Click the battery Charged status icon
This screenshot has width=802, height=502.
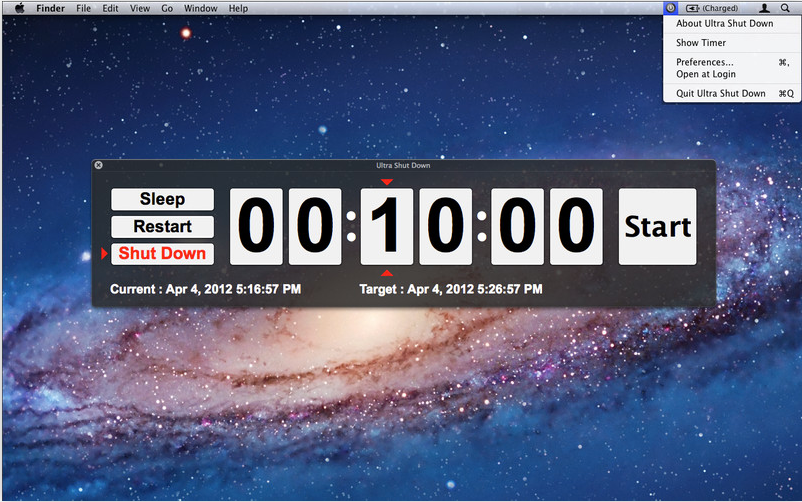pos(711,8)
